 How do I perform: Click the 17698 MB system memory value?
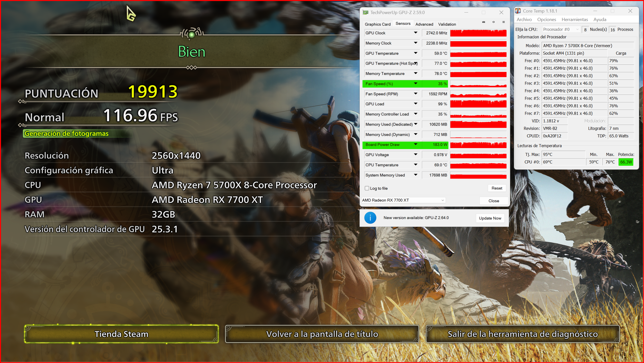pyautogui.click(x=435, y=175)
